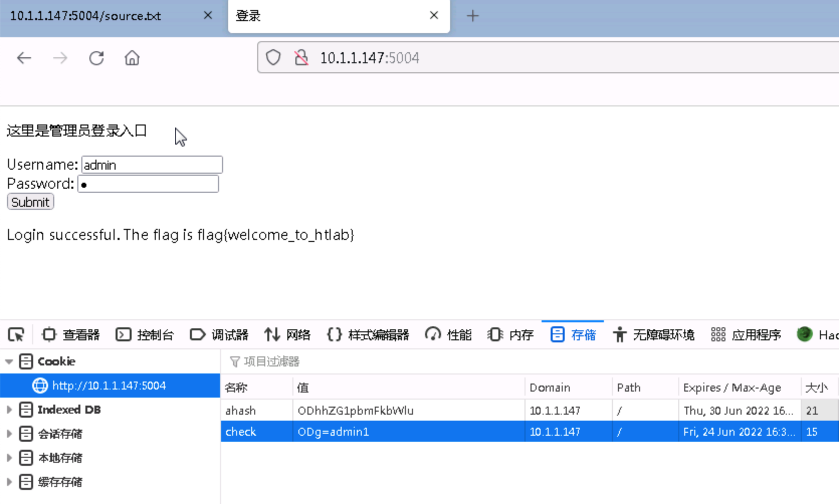Focus the Username input field
Screen dimensions: 839x504
click(x=152, y=165)
